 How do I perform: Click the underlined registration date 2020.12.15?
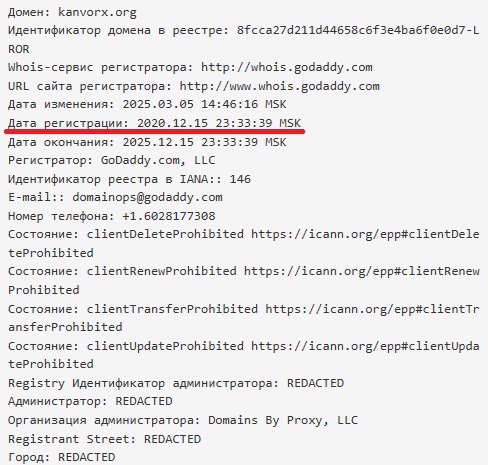click(x=173, y=123)
